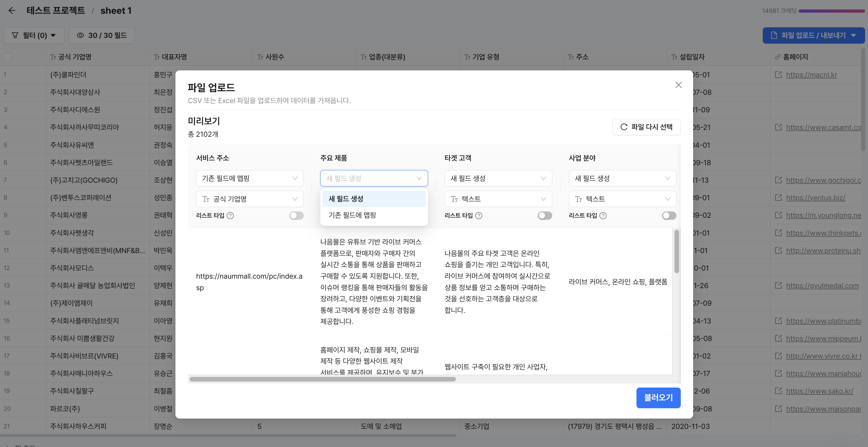The height and width of the screenshot is (447, 868).
Task: Open 공식 기업명 field dropdown
Action: pyautogui.click(x=249, y=199)
